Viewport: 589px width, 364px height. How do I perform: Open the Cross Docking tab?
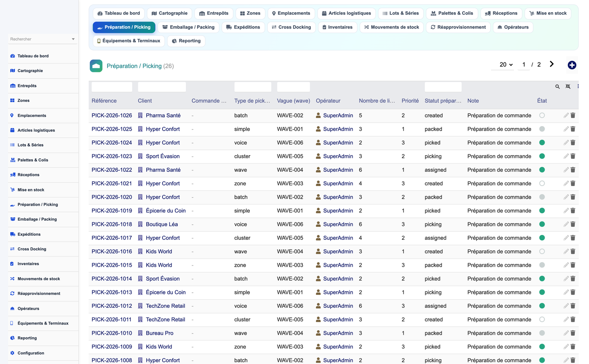(x=291, y=27)
